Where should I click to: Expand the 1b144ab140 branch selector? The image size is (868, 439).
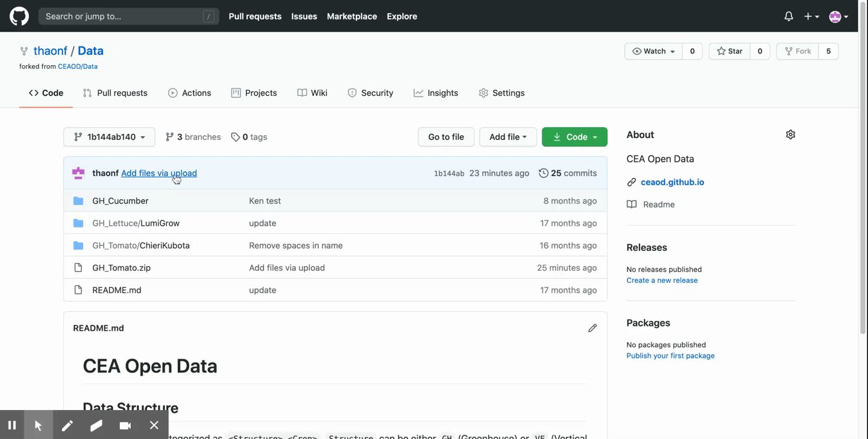pos(109,137)
